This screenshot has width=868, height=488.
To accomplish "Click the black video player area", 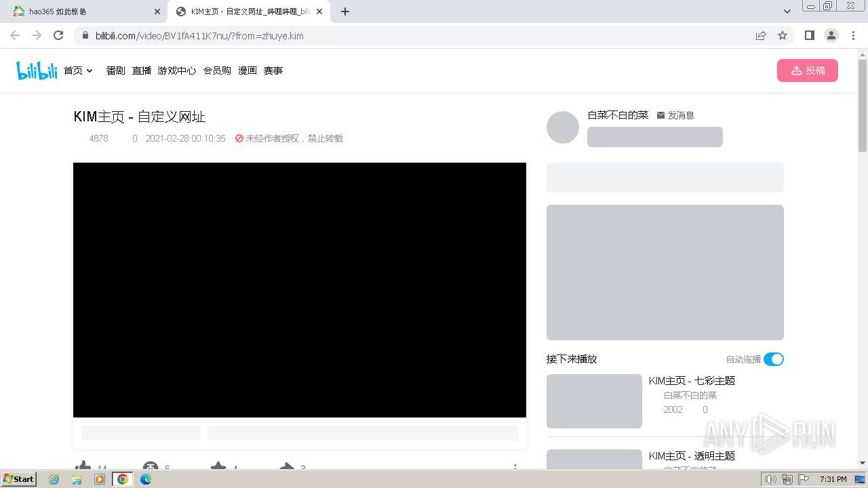I will pyautogui.click(x=300, y=290).
